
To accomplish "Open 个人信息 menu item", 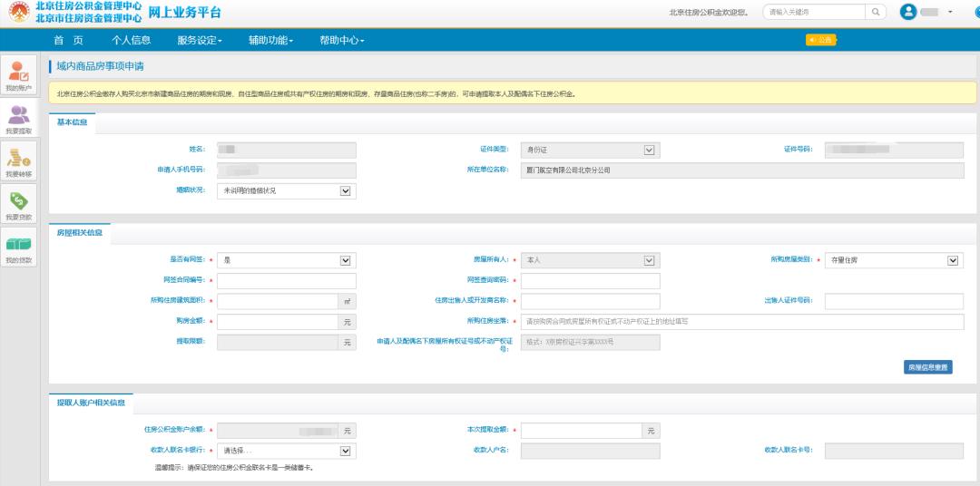I will click(x=132, y=40).
